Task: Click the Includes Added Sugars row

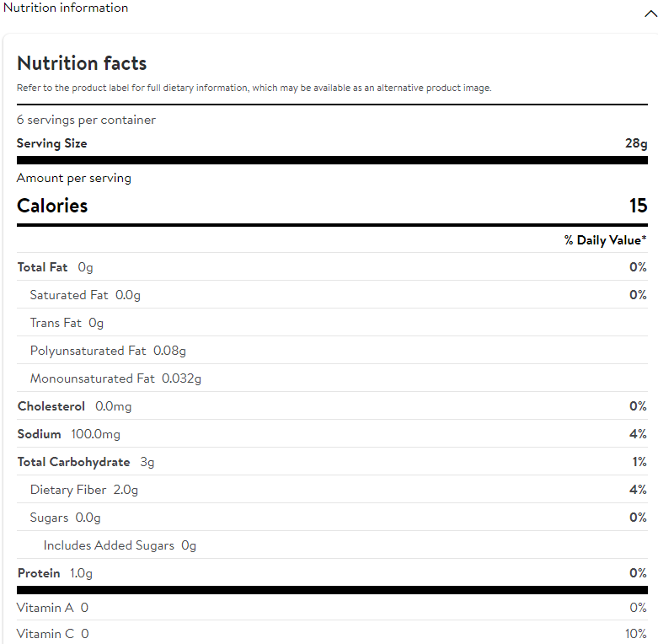Action: [x=120, y=545]
